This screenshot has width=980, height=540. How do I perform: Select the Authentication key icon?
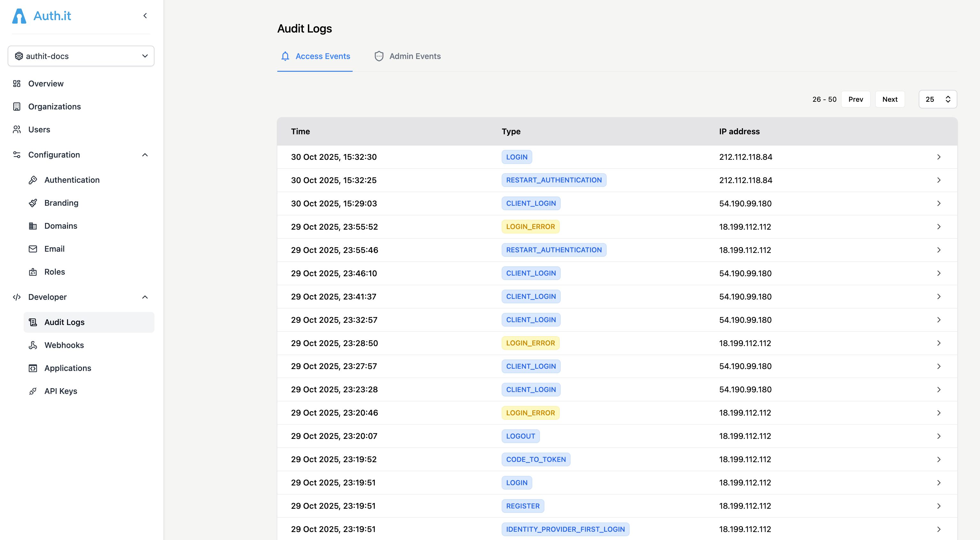tap(34, 180)
